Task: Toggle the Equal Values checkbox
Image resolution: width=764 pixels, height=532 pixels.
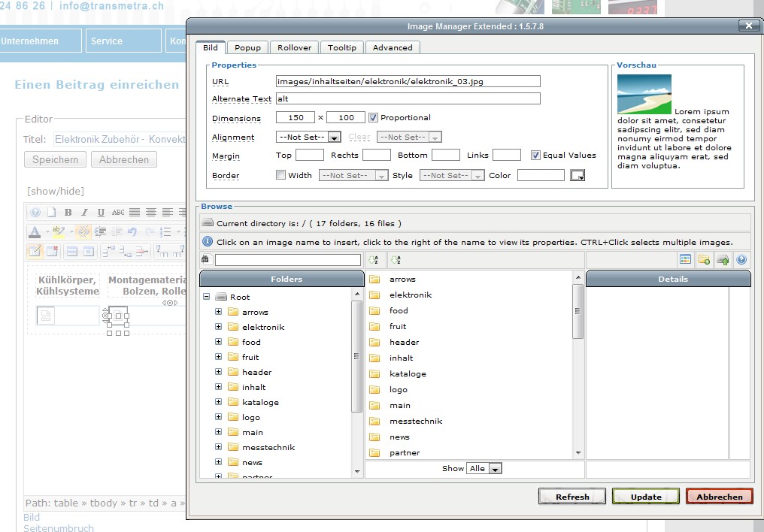Action: click(535, 155)
